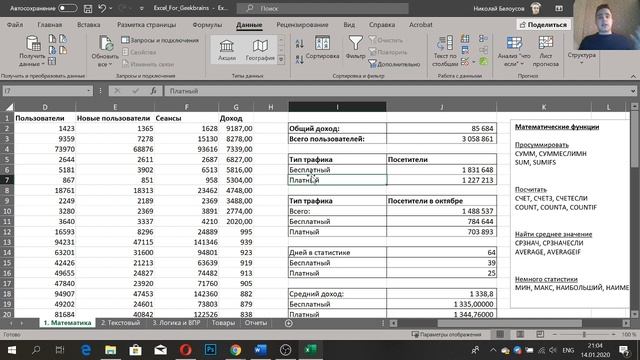Open the Рецензирование ribbon tab
Viewport: 640px width, 360px height.
[302, 24]
